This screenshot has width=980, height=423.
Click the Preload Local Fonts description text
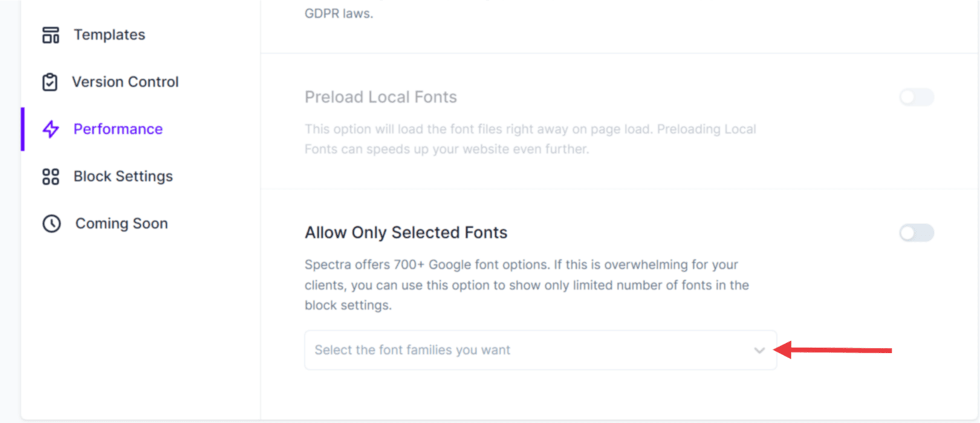coord(530,139)
